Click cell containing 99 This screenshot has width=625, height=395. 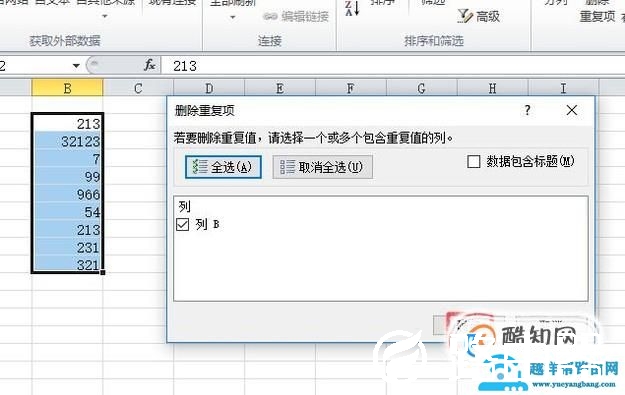(67, 176)
